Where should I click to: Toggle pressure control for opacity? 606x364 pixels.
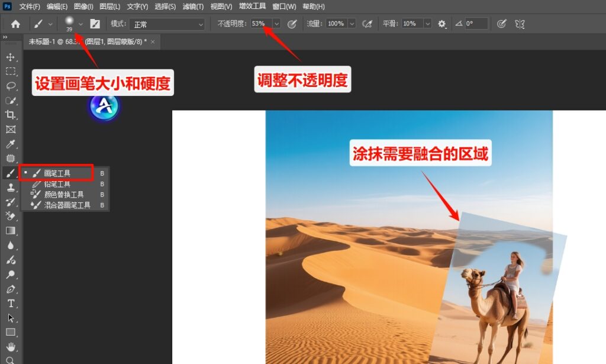tap(292, 24)
